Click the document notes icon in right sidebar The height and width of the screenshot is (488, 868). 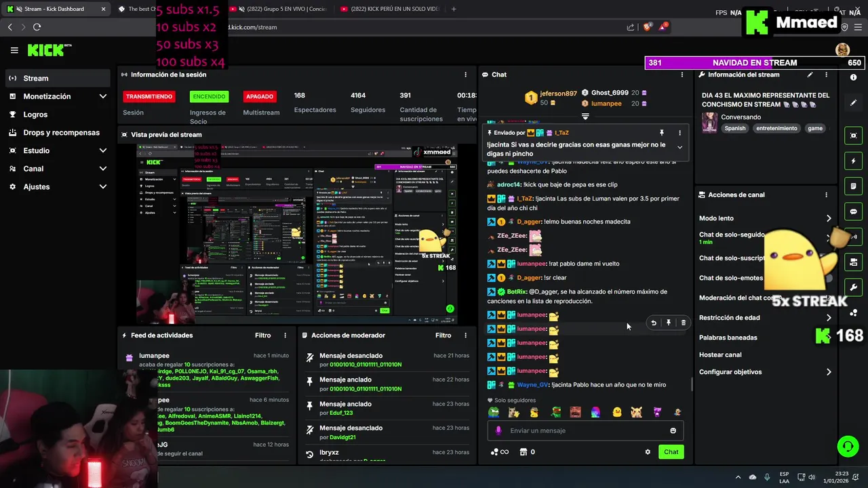(853, 186)
